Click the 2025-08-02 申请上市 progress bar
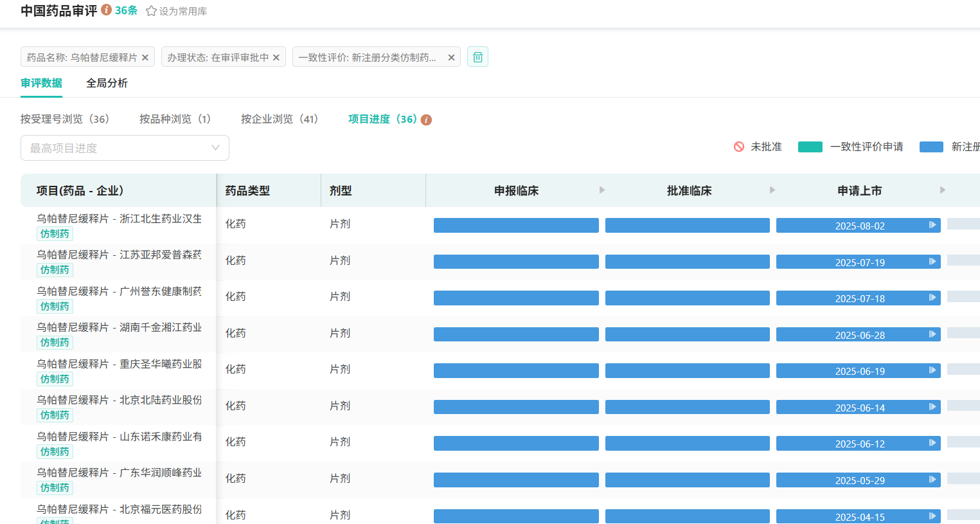Viewport: 980px width, 524px height. [x=858, y=226]
